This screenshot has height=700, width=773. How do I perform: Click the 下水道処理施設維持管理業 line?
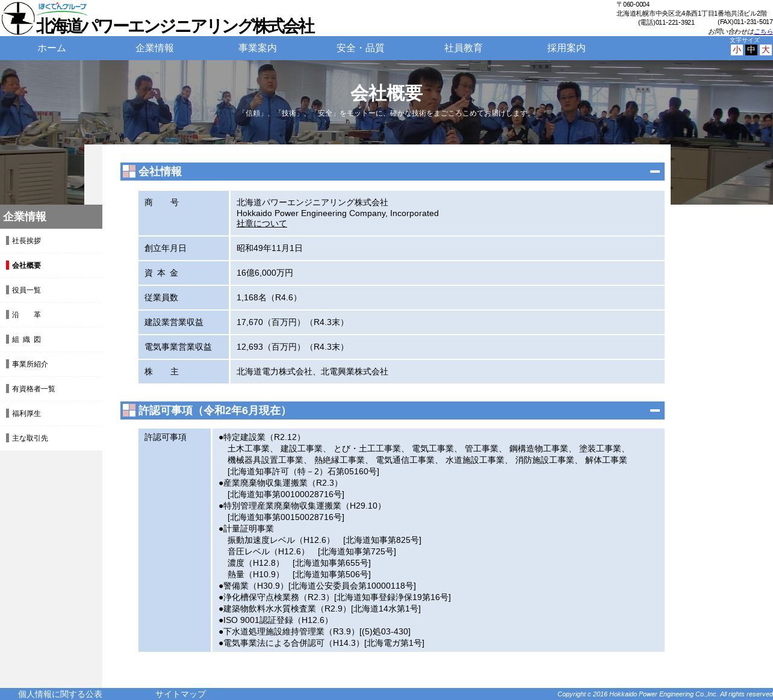pyautogui.click(x=315, y=631)
